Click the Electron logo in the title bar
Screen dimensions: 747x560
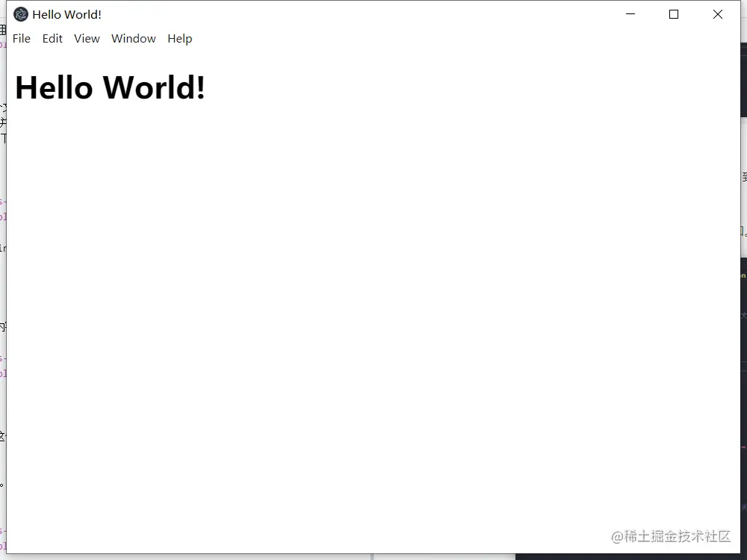(x=20, y=13)
